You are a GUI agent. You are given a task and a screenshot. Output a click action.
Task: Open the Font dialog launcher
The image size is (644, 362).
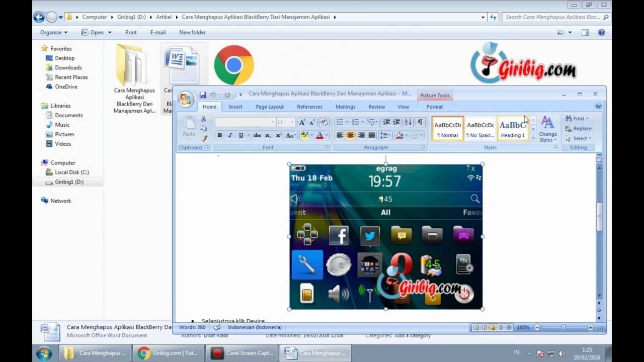327,147
